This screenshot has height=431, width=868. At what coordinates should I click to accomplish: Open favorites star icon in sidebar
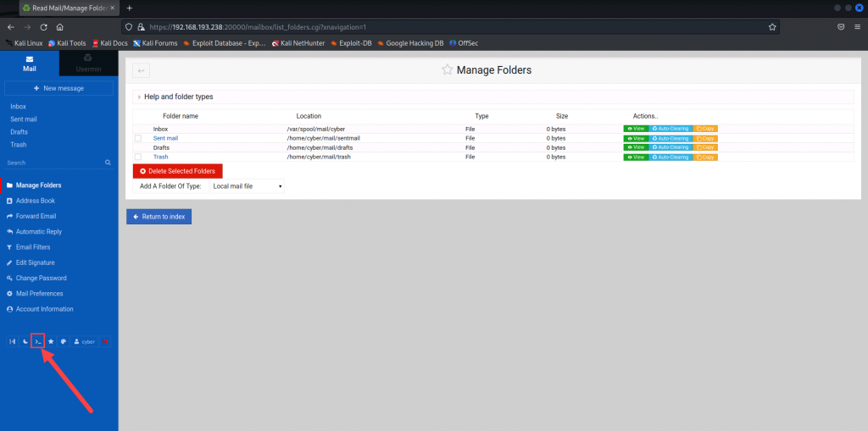click(x=51, y=341)
